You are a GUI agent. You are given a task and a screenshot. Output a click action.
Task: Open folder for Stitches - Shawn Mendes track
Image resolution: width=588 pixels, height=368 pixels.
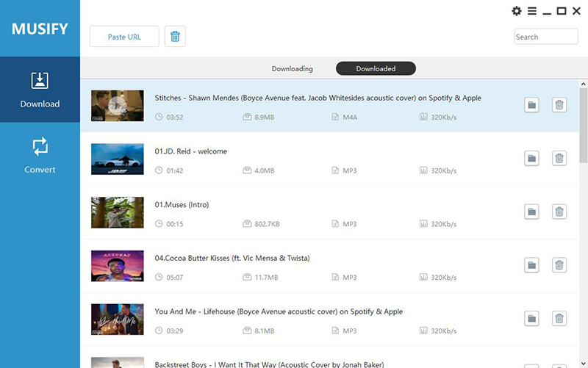[531, 105]
